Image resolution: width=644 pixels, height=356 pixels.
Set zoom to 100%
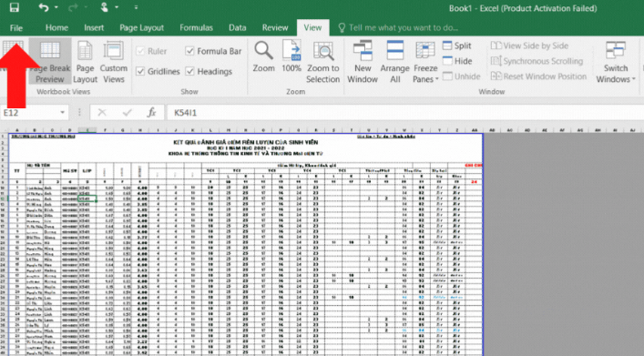click(291, 57)
